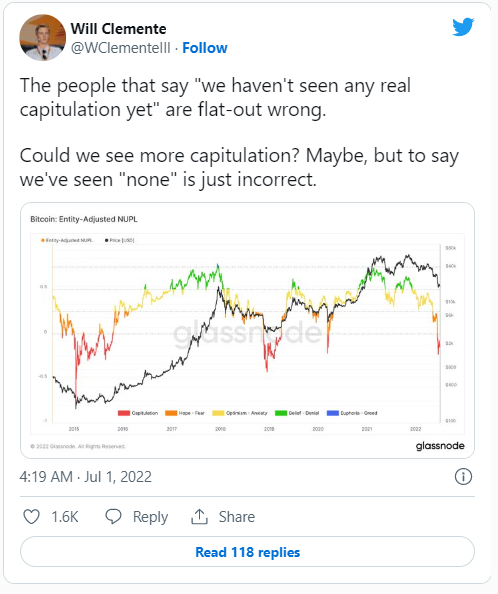Click the blue Euphoria - Greed legend swatch
498x594 pixels.
[333, 413]
